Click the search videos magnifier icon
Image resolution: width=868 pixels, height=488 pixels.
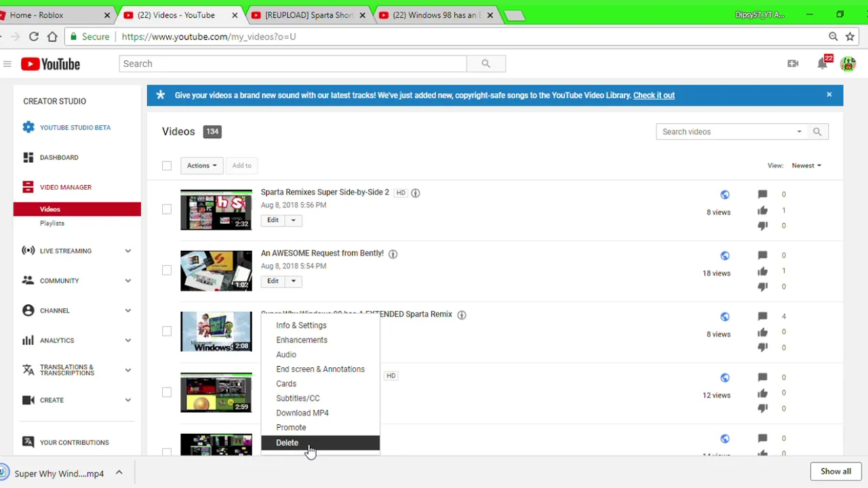pos(817,131)
